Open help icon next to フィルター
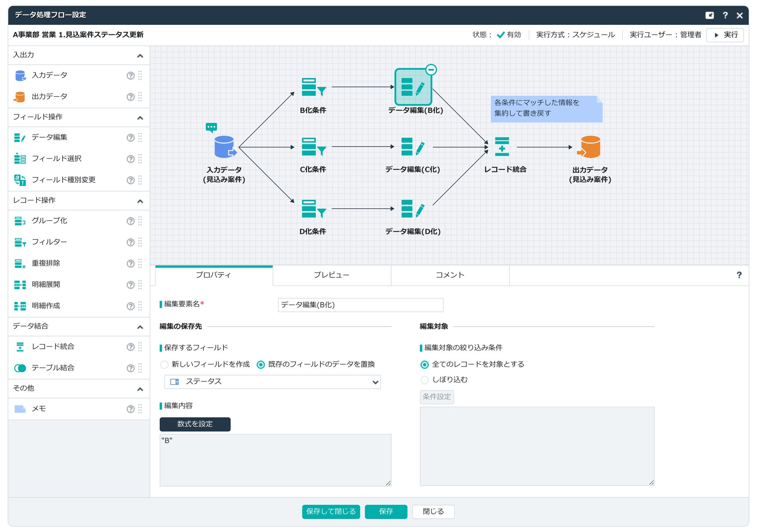Screen dimensions: 757x532 pos(131,242)
